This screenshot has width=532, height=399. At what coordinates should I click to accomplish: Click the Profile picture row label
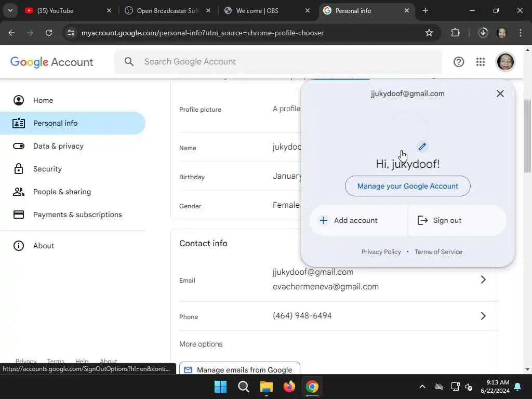200,110
